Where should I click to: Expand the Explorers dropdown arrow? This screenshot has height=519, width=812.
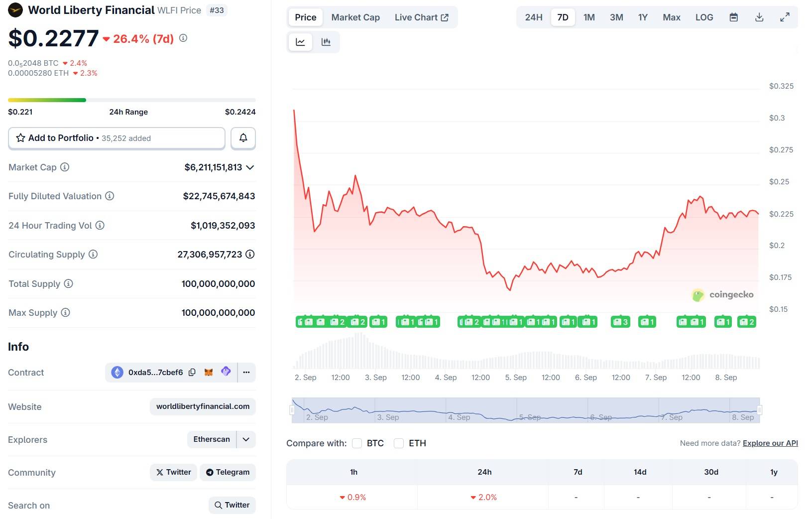tap(246, 439)
